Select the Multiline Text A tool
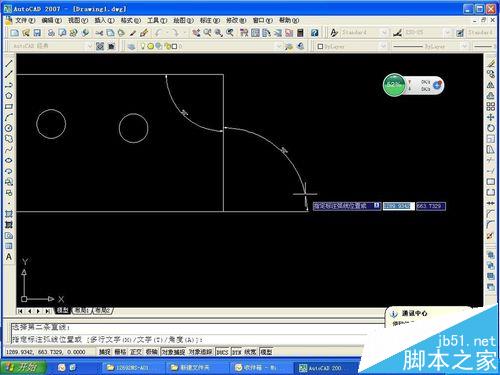500x375 pixels. (x=9, y=257)
